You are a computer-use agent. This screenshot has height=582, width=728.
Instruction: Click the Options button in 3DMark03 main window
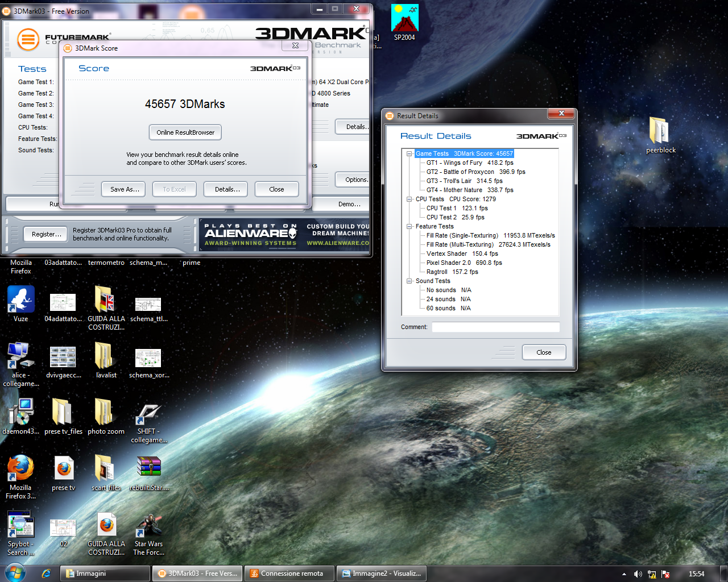(x=353, y=180)
